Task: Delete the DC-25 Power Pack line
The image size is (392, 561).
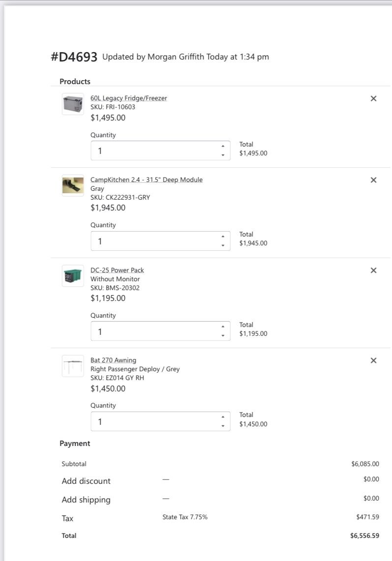Action: (x=373, y=270)
